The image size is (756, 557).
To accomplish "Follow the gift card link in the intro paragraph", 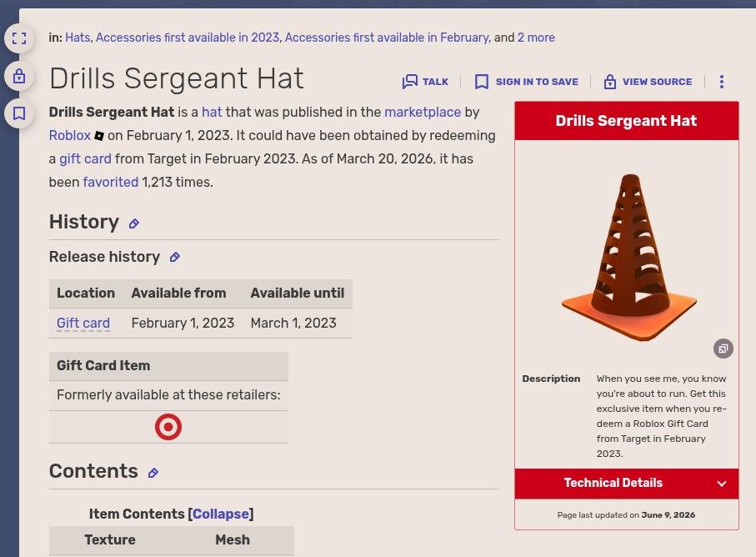I will click(x=85, y=159).
